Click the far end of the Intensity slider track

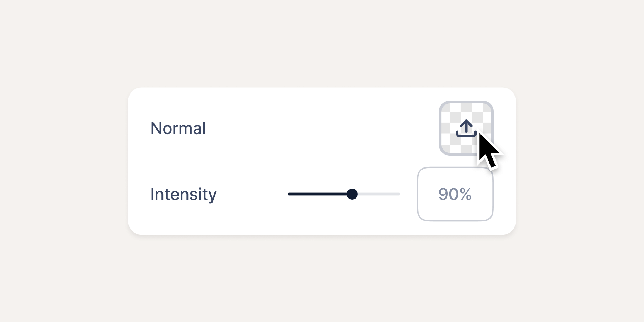click(399, 194)
